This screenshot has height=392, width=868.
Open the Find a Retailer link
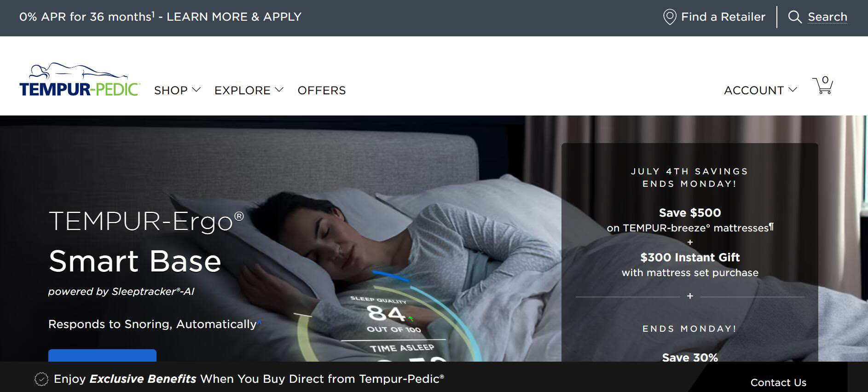(723, 17)
